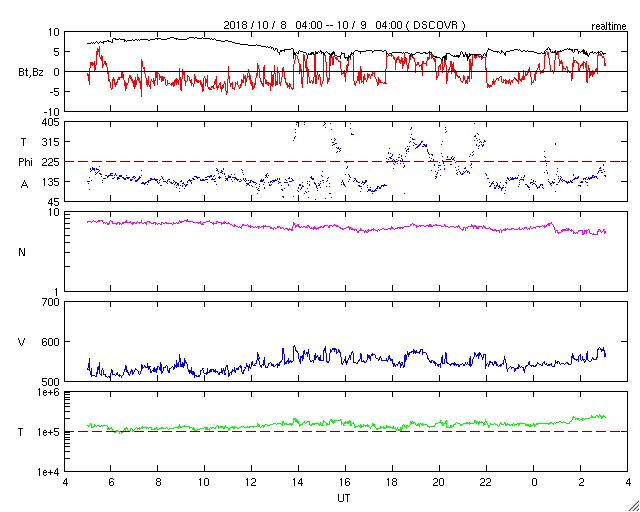Click the '22' hour label on x-axis
Viewport: 640px width, 512px height.
pyautogui.click(x=486, y=483)
